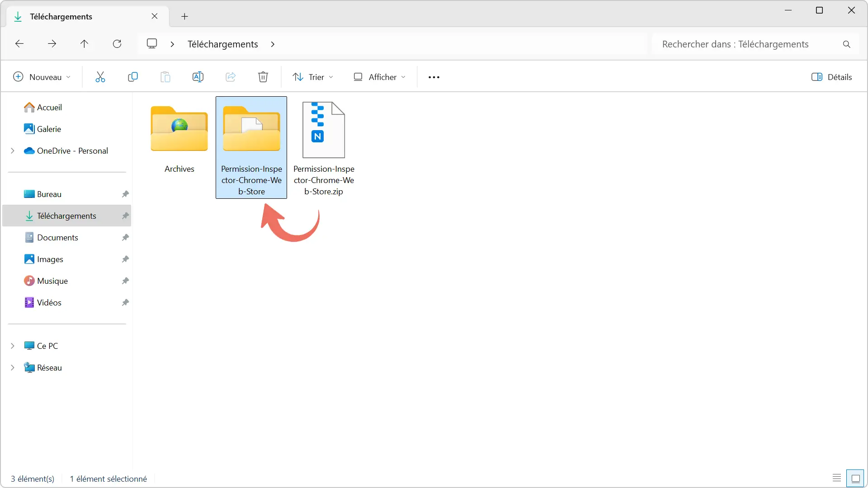Go back with the left arrow
The height and width of the screenshot is (488, 868).
pyautogui.click(x=19, y=44)
